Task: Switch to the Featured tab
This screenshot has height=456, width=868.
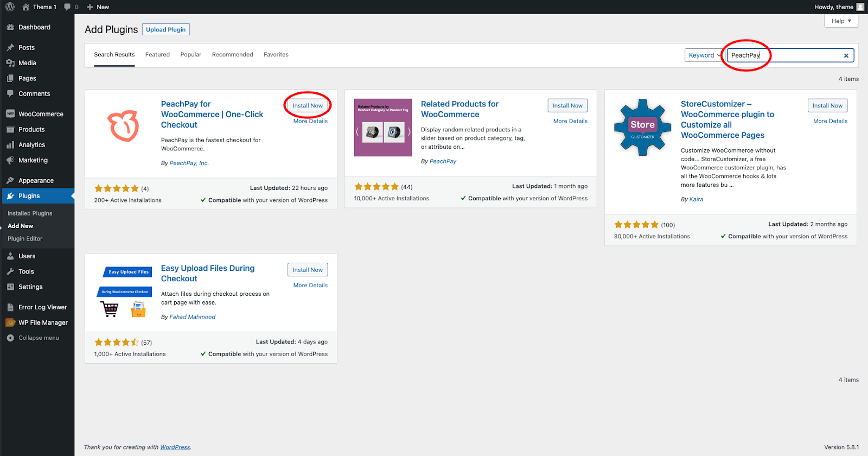Action: tap(157, 55)
